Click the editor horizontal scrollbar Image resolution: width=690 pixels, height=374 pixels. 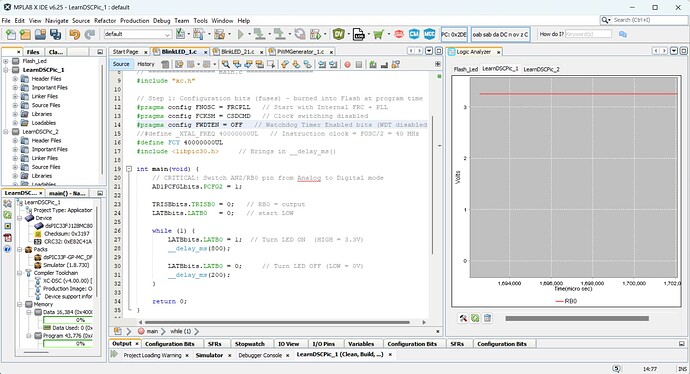pos(277,323)
